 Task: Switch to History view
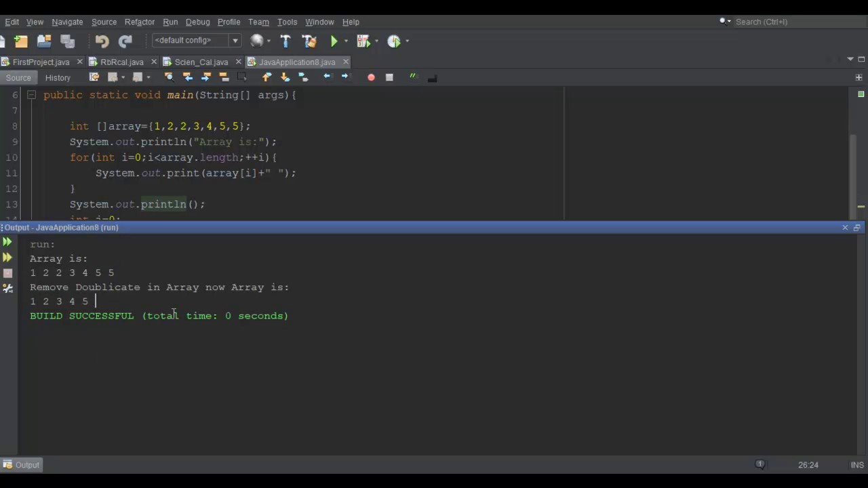point(58,78)
